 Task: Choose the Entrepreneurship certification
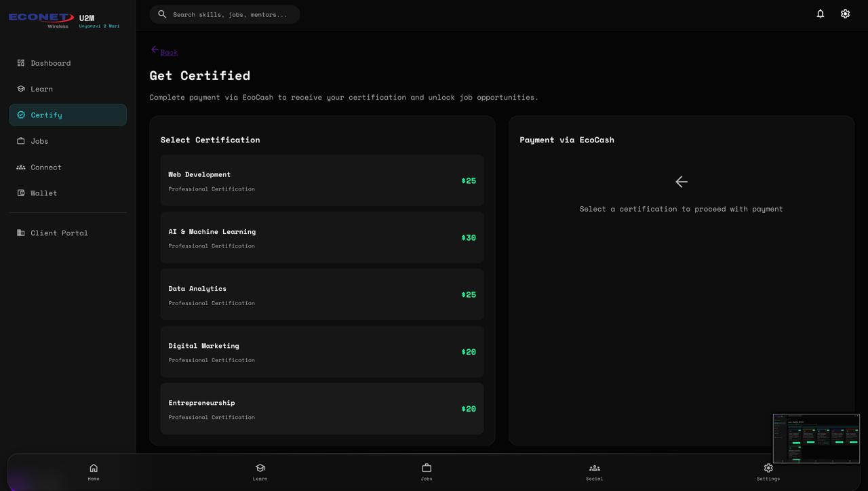click(322, 408)
